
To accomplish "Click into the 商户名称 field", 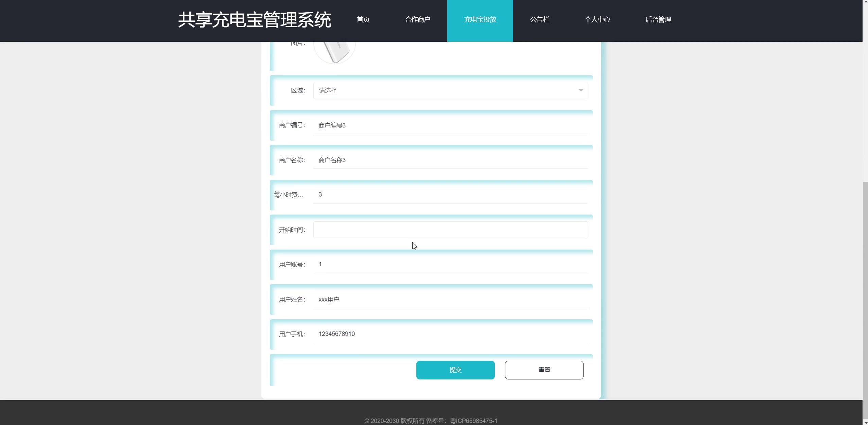I will point(450,160).
